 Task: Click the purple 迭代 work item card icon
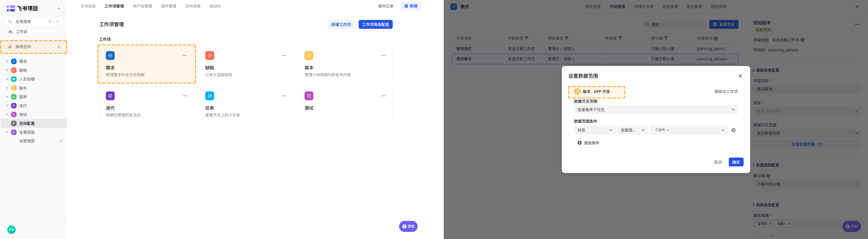point(110,96)
